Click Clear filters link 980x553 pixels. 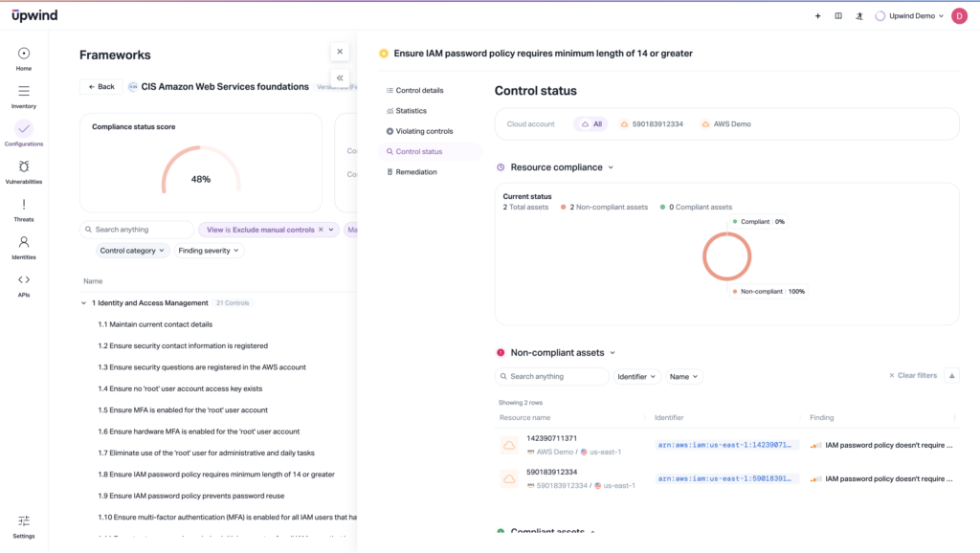(x=913, y=376)
